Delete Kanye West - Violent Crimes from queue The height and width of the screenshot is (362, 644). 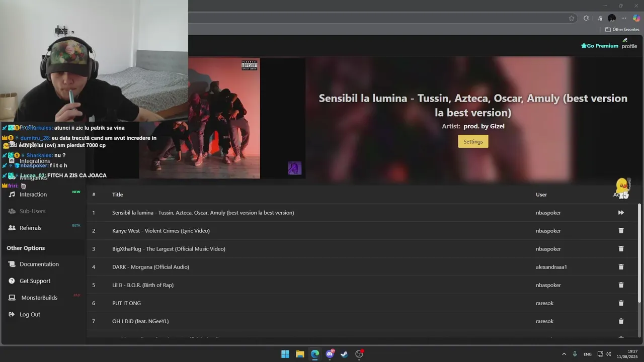pyautogui.click(x=621, y=231)
